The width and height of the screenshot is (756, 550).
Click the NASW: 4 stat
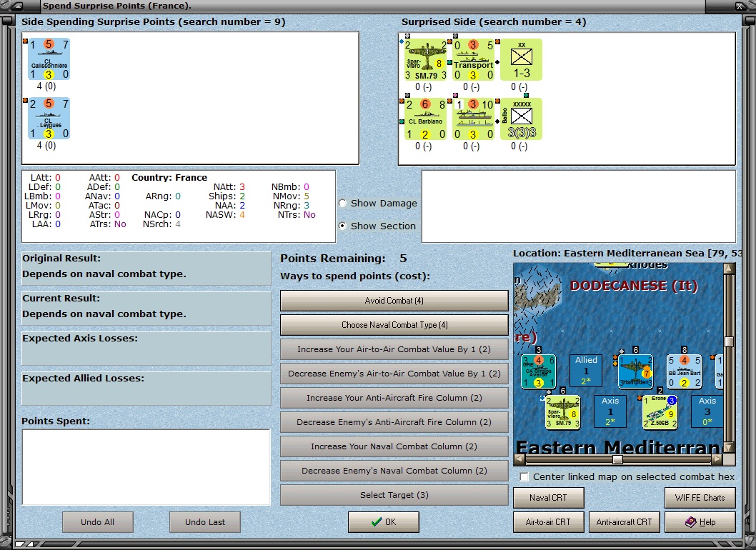225,215
